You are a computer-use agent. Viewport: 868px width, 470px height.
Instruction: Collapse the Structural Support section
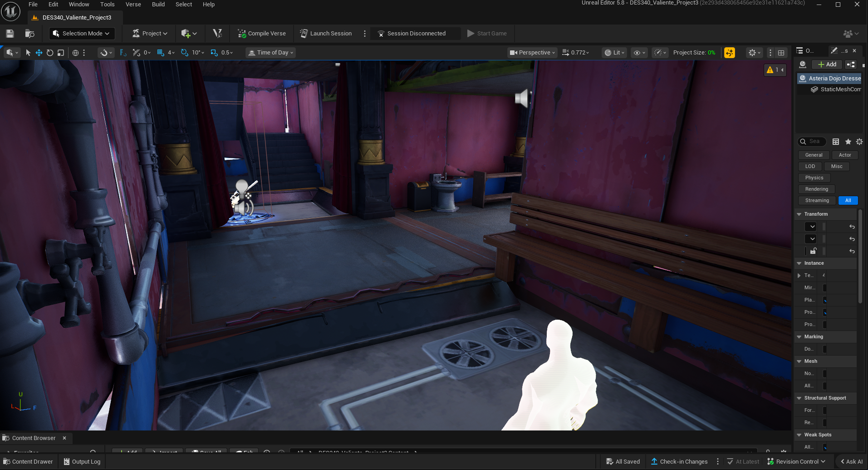[x=799, y=398]
